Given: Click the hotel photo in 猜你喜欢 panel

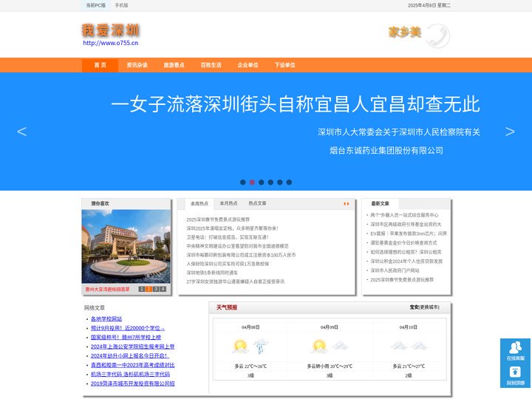Looking at the screenshot, I should pos(126,246).
